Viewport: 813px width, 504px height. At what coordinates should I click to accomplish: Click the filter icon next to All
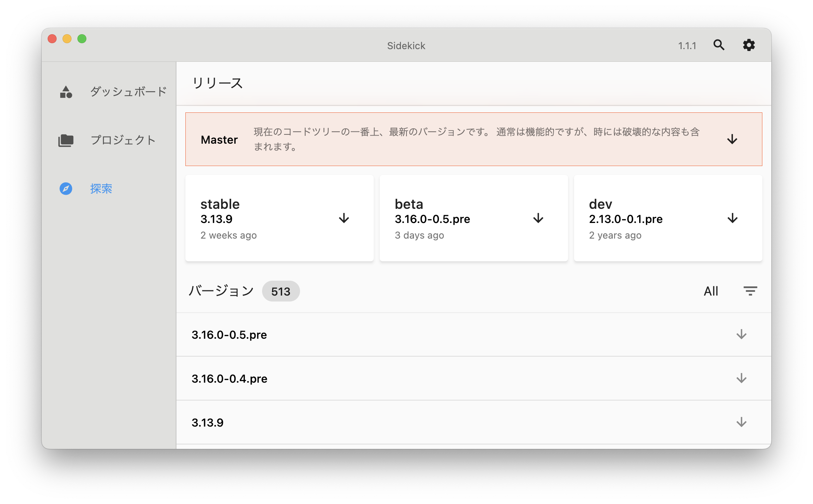pos(750,291)
